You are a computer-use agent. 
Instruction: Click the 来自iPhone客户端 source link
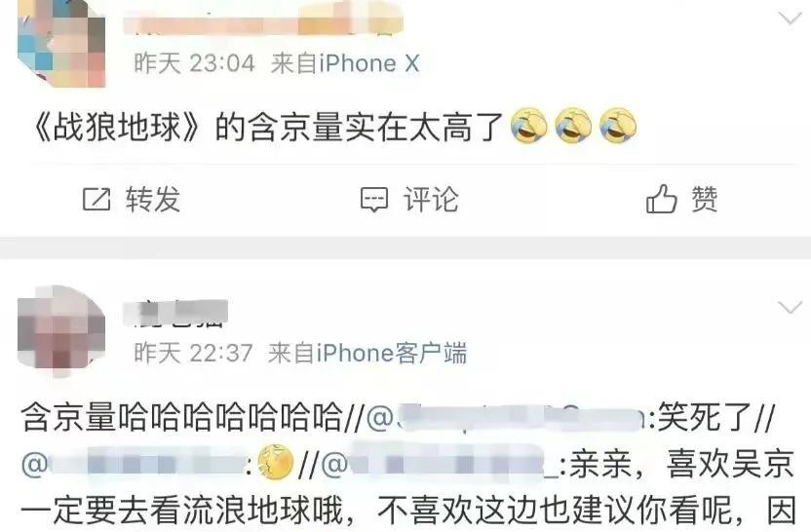pyautogui.click(x=367, y=353)
